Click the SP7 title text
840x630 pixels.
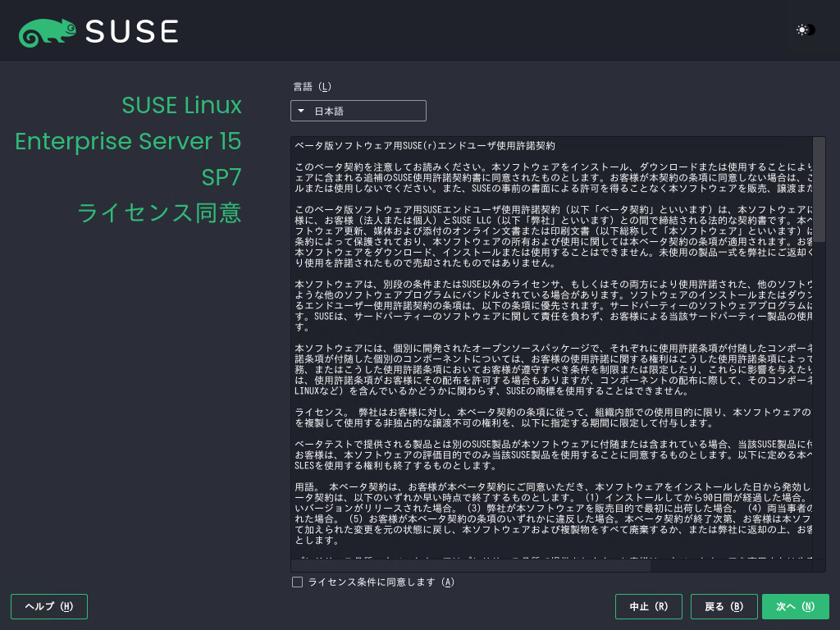click(x=221, y=177)
